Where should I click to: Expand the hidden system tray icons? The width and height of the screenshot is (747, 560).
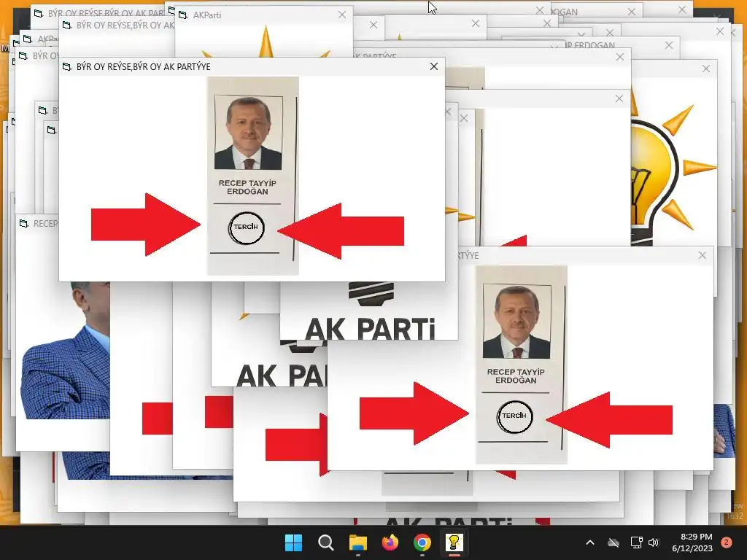pos(589,542)
